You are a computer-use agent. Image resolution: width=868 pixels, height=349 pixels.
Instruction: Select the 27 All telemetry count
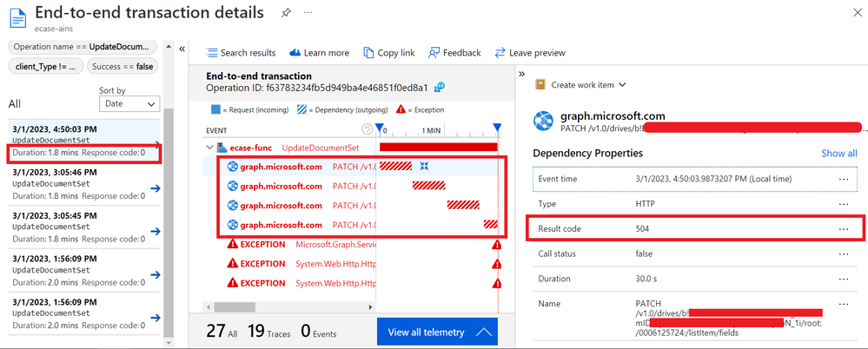[222, 332]
